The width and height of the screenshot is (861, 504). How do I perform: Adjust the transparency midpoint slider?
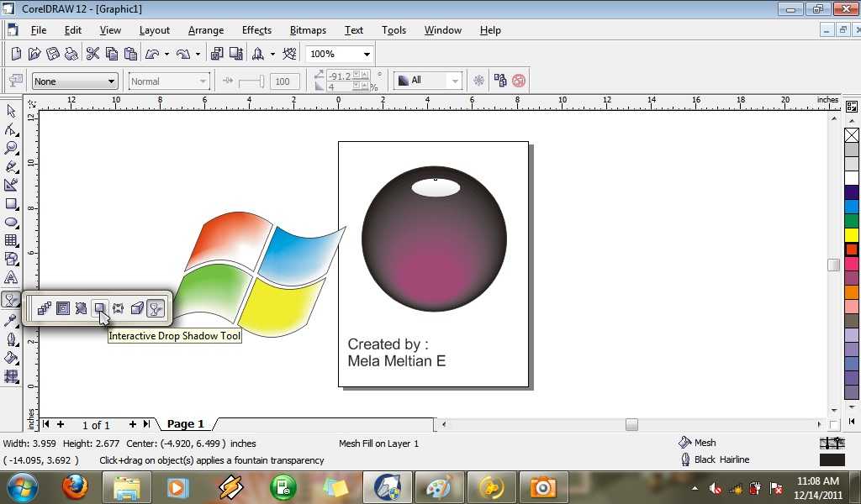click(251, 81)
